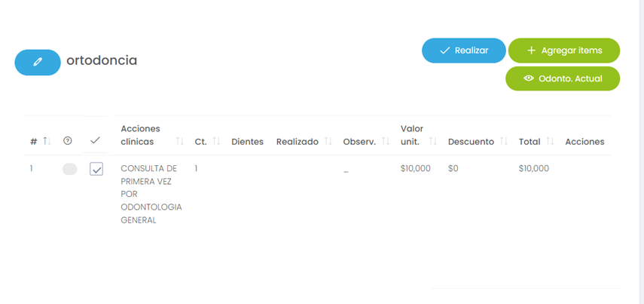Image resolution: width=644 pixels, height=304 pixels.
Task: Sort table by the # column arrows
Action: tap(46, 141)
